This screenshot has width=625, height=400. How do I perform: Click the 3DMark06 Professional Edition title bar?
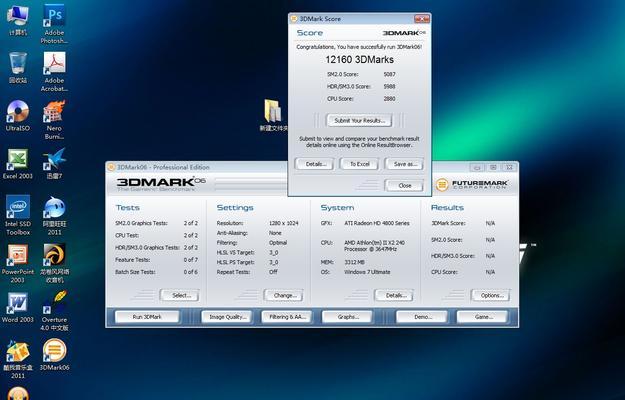(197, 167)
